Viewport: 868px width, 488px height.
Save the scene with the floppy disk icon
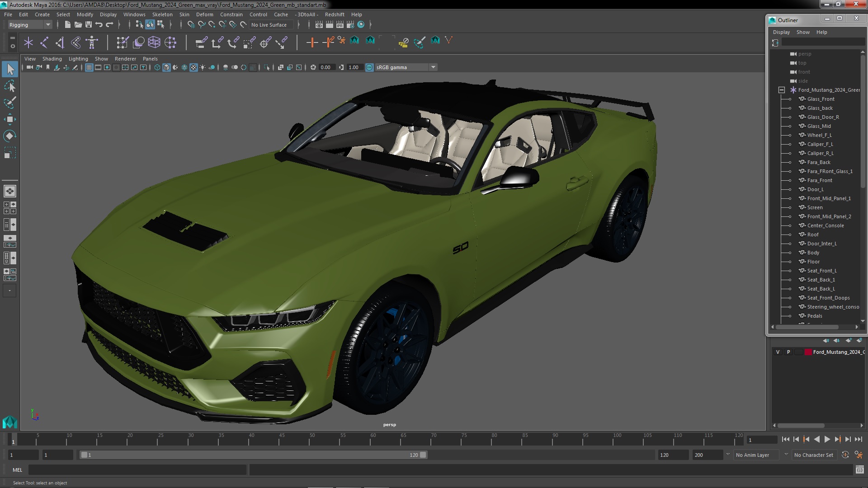[x=89, y=25]
